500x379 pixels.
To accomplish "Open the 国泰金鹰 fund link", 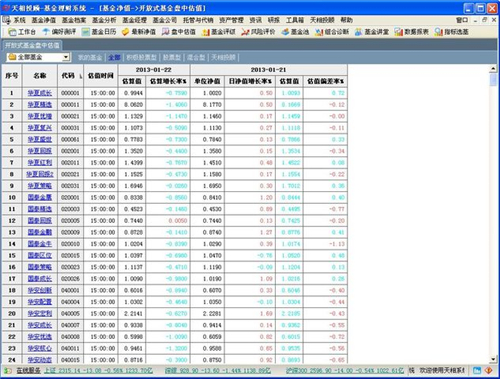I will (x=40, y=197).
